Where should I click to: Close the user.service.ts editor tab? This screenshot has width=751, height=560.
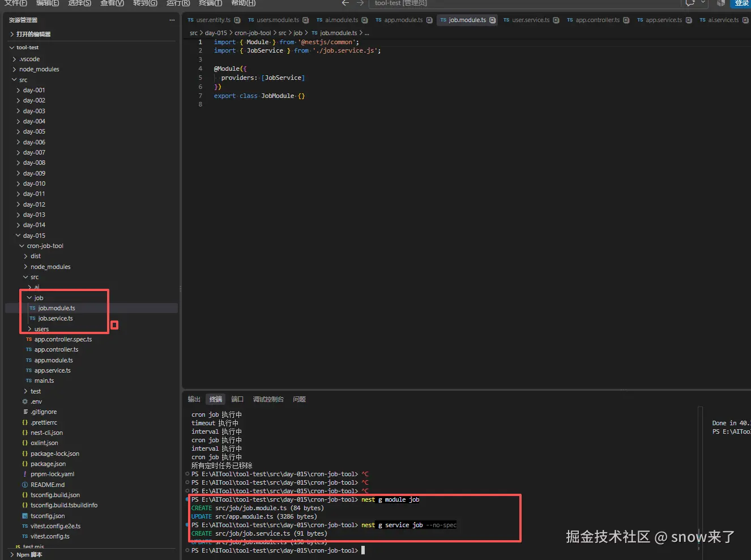point(556,20)
